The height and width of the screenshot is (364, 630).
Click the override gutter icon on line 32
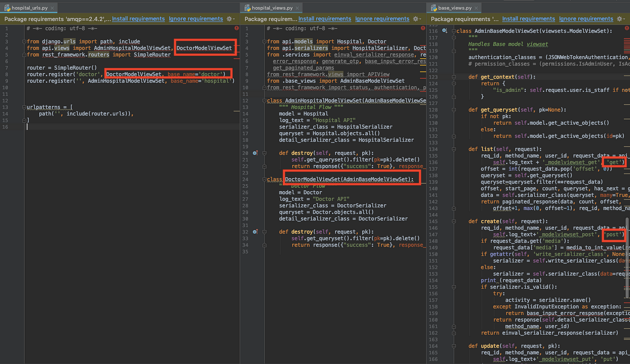(255, 232)
